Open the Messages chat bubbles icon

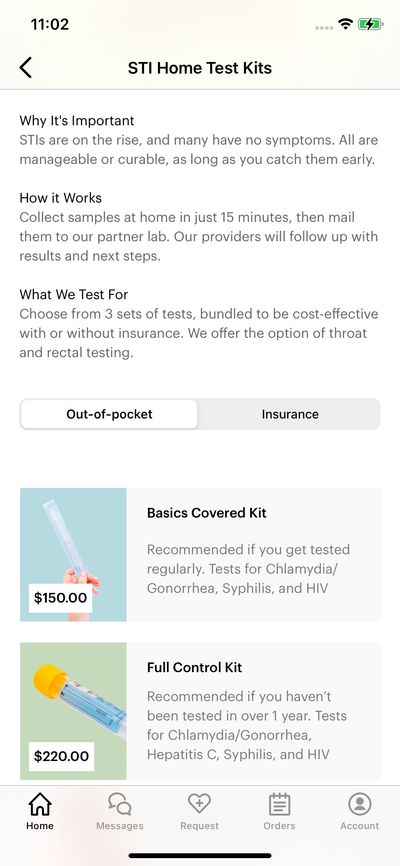[x=119, y=804]
